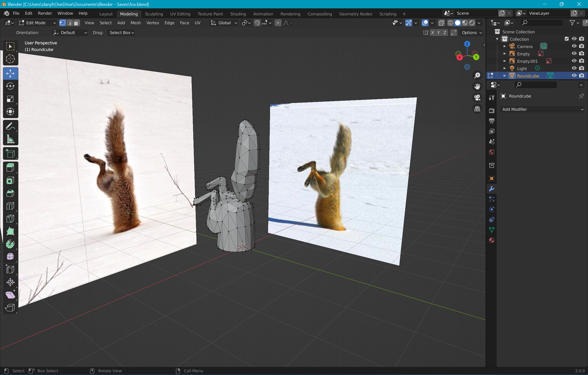Activate the Scale tool
This screenshot has height=375, width=588.
(x=10, y=99)
